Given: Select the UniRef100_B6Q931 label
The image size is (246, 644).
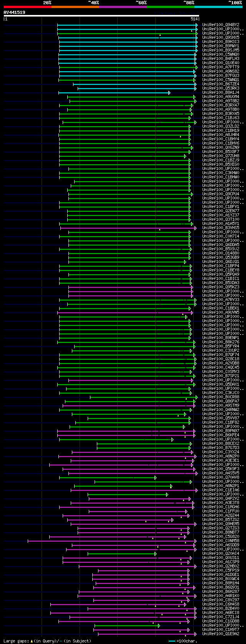Looking at the screenshot, I should [221, 587].
